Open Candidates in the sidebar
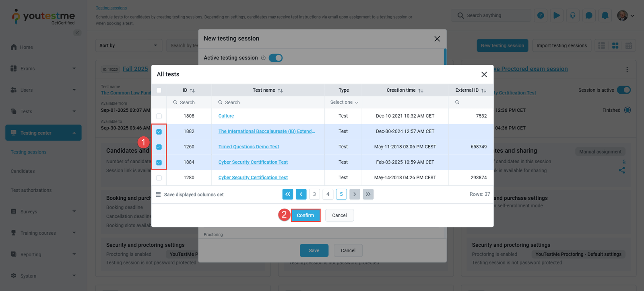The height and width of the screenshot is (291, 644). point(23,171)
